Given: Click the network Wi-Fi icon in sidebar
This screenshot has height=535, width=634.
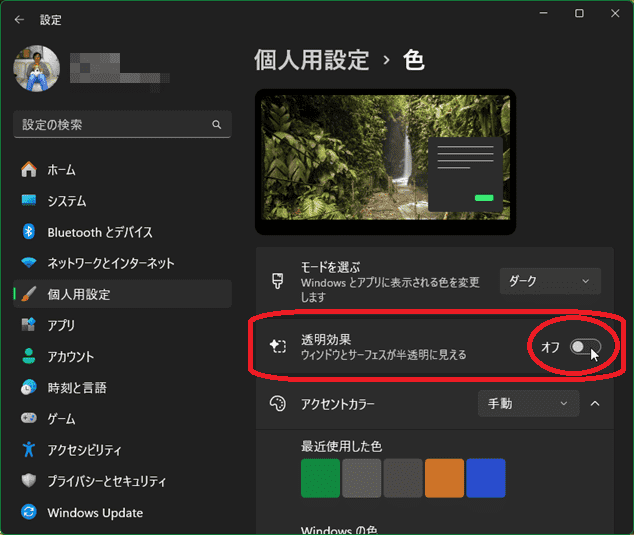Looking at the screenshot, I should pyautogui.click(x=28, y=263).
